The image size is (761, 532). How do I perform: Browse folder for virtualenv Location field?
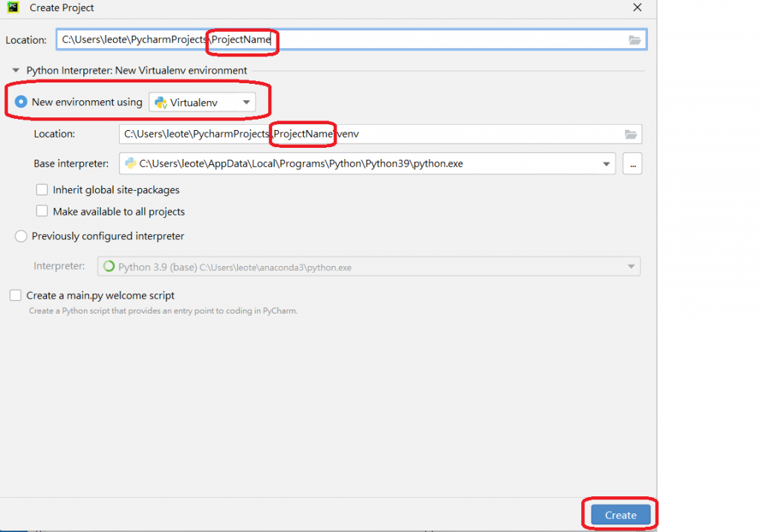[630, 134]
